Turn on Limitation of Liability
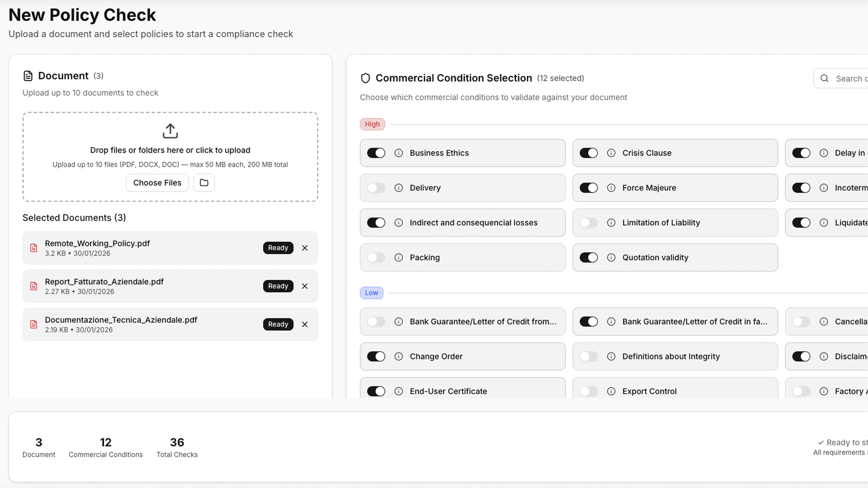Screen dimensions: 868x488 (x=588, y=222)
